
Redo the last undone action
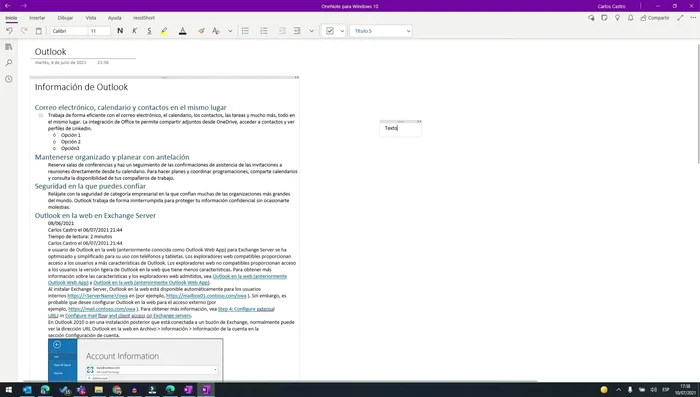pyautogui.click(x=24, y=31)
